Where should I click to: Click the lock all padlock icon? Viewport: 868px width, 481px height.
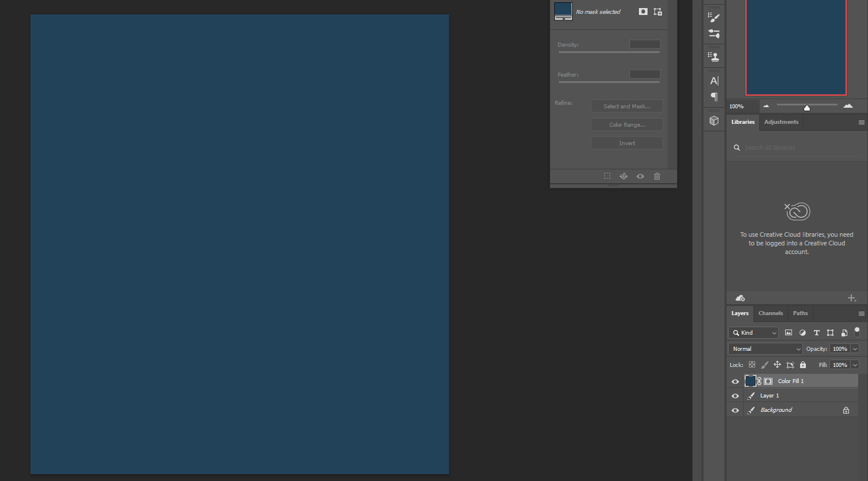pyautogui.click(x=803, y=365)
